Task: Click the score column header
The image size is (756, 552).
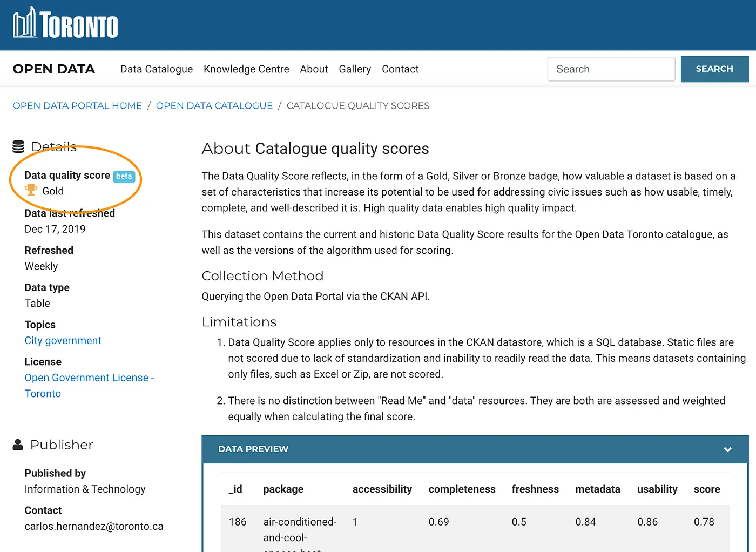Action: point(707,489)
